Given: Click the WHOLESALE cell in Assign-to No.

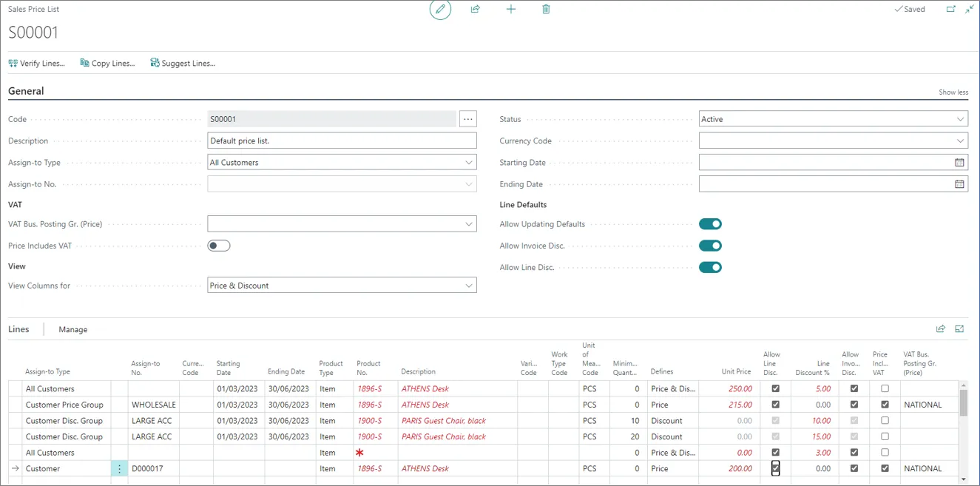Looking at the screenshot, I should [x=154, y=405].
